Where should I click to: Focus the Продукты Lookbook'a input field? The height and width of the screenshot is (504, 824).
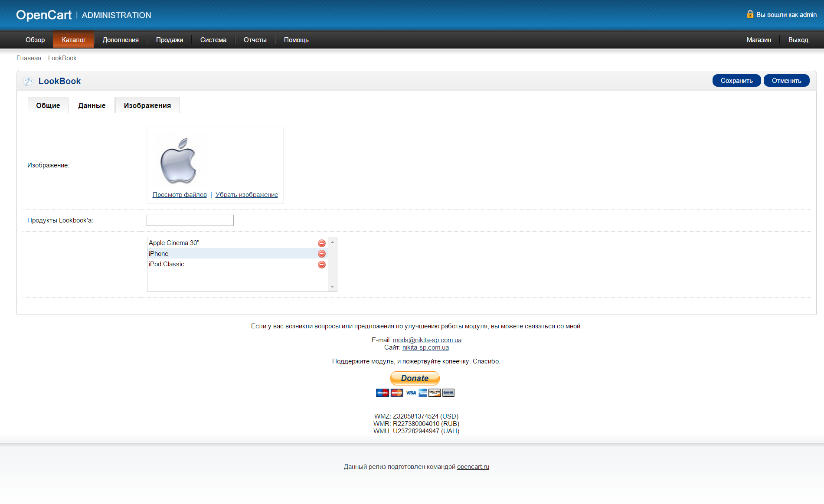(190, 220)
